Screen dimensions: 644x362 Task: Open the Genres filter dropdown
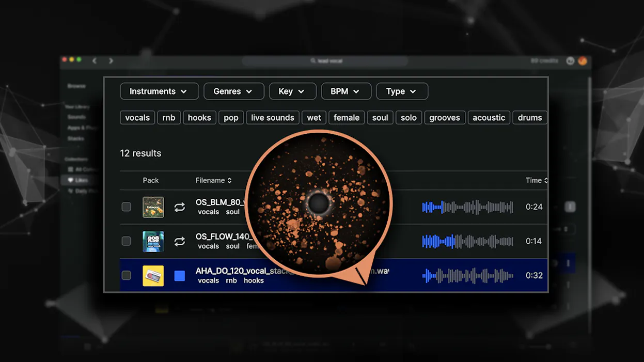(233, 91)
